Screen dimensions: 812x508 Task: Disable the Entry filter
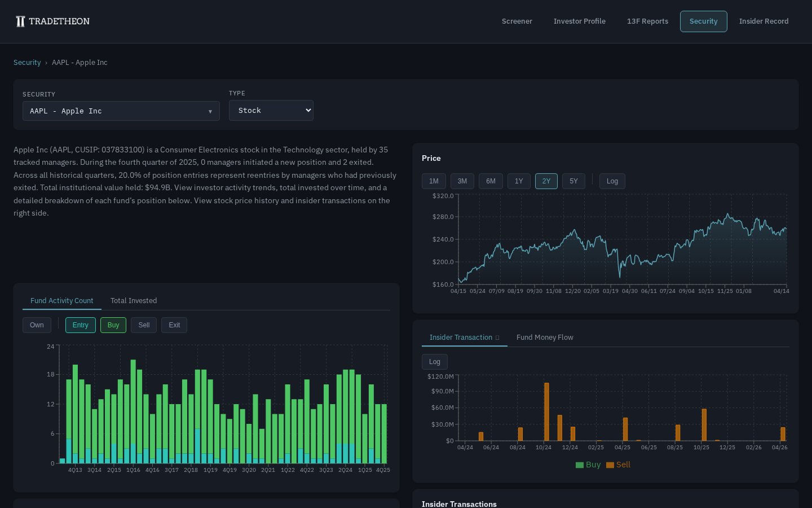[81, 325]
